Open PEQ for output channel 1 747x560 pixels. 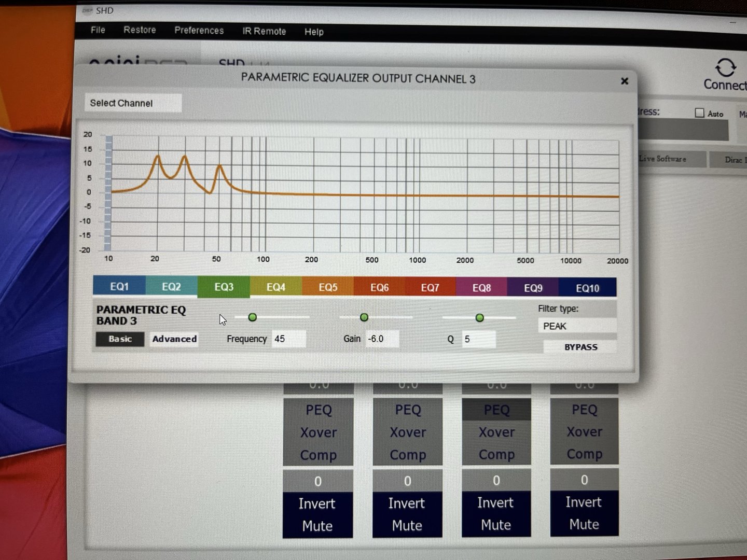pyautogui.click(x=318, y=410)
